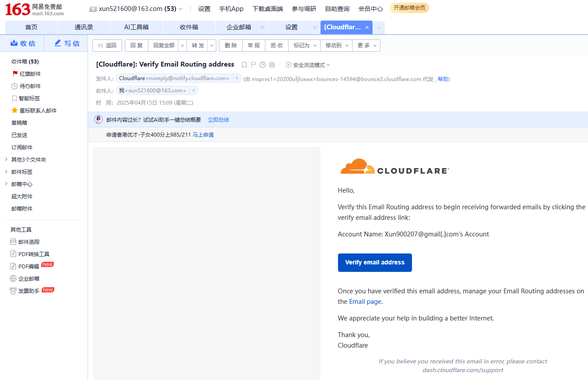
Task: Add sender Cloudflare via the plus icon
Action: [237, 78]
